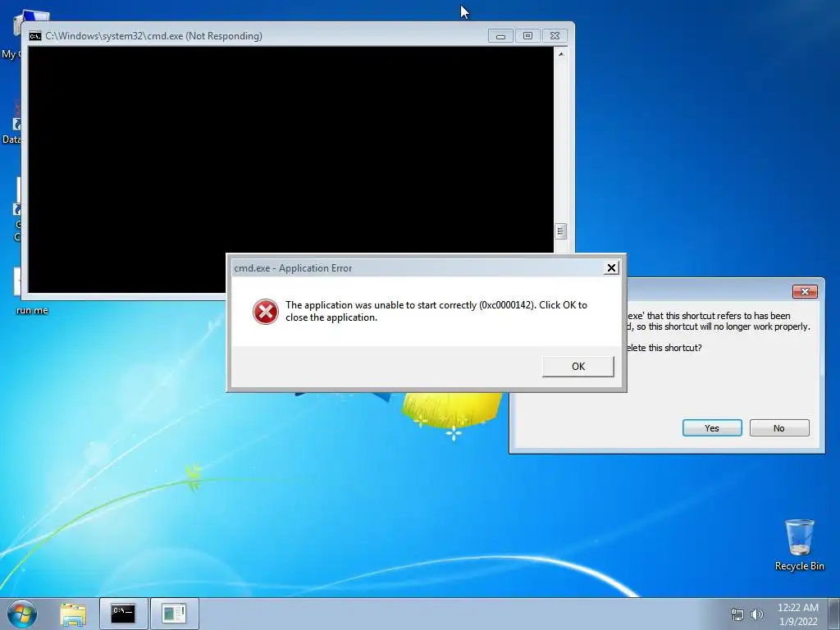The image size is (840, 630).
Task: Click the volume speaker tray icon
Action: [x=757, y=614]
